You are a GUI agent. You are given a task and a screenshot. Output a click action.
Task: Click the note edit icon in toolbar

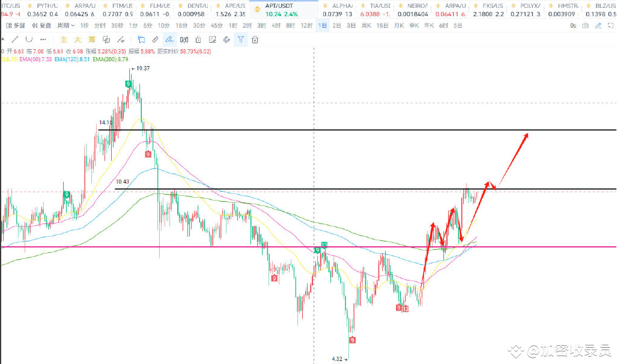[212, 39]
